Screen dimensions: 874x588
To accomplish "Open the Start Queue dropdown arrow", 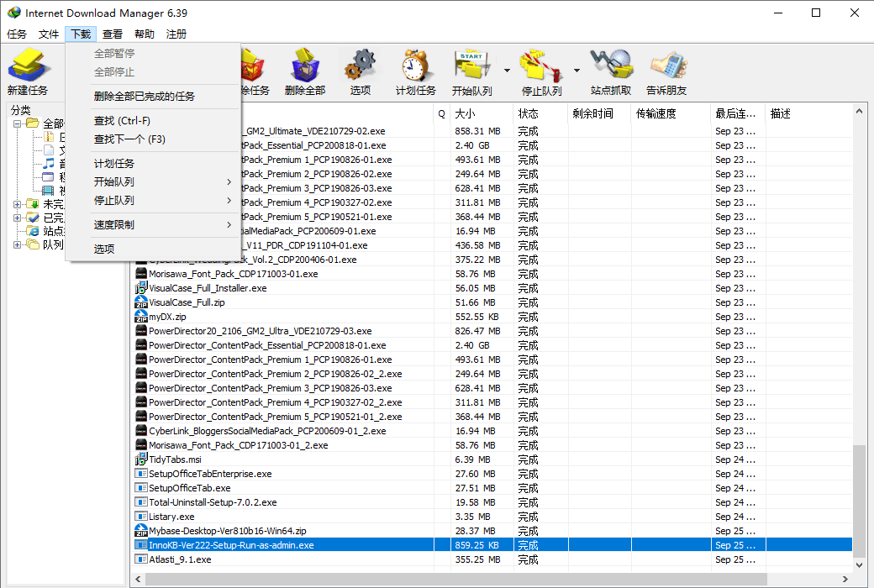I will click(507, 71).
